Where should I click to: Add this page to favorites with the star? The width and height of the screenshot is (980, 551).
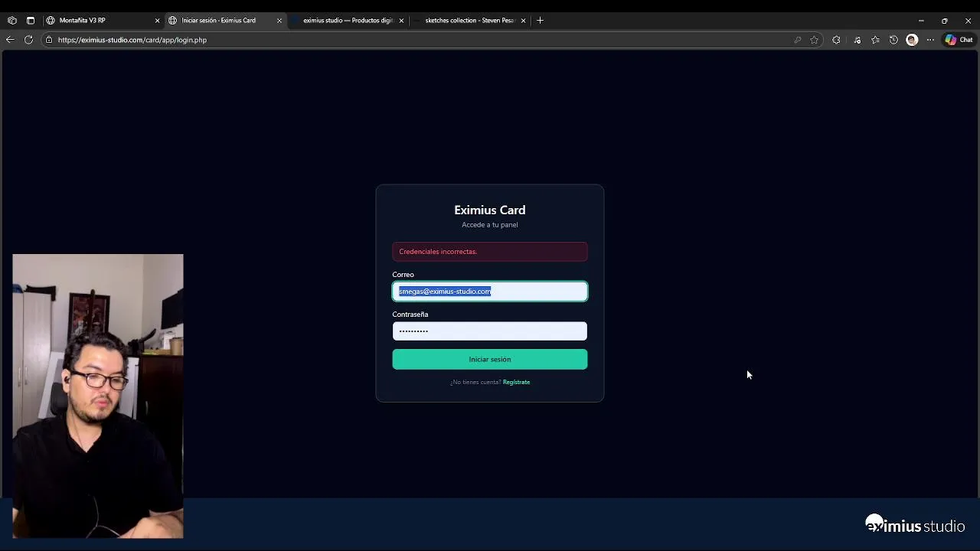pos(815,40)
